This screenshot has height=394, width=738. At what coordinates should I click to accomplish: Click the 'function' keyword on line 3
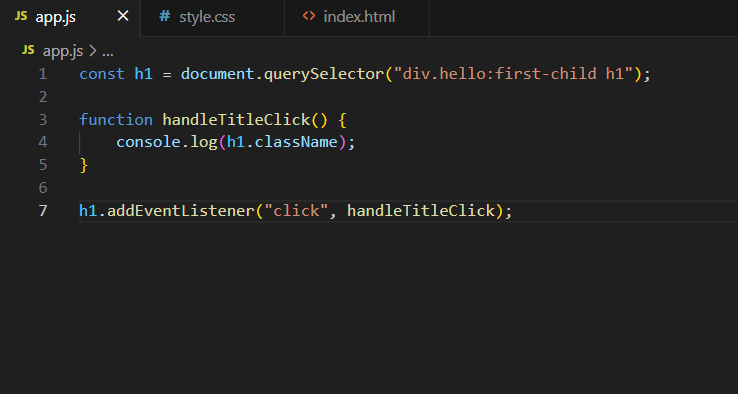tap(116, 120)
